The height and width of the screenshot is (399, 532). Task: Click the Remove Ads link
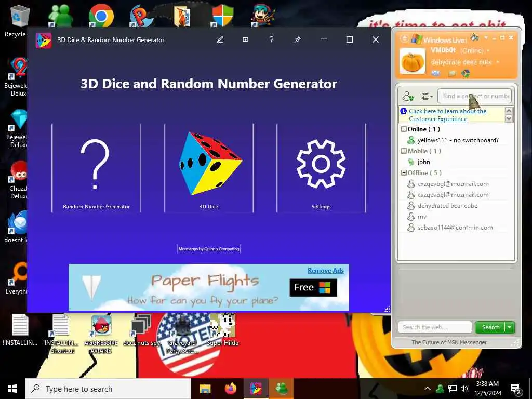[326, 270]
